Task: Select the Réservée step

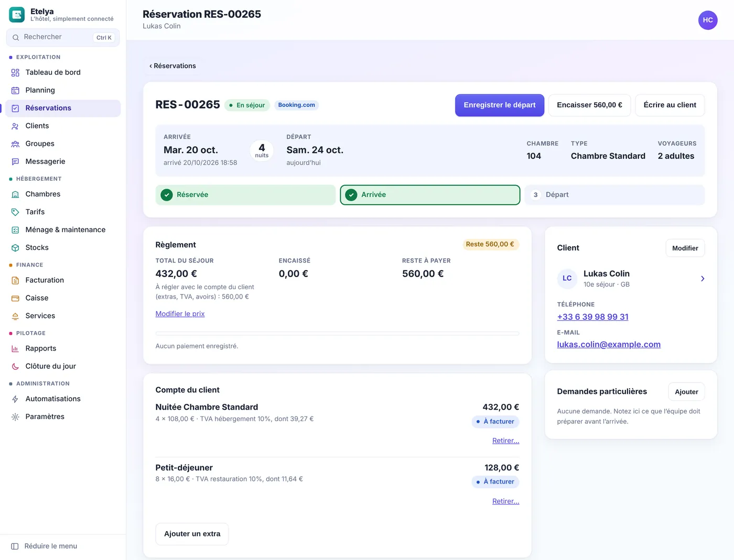Action: [245, 195]
